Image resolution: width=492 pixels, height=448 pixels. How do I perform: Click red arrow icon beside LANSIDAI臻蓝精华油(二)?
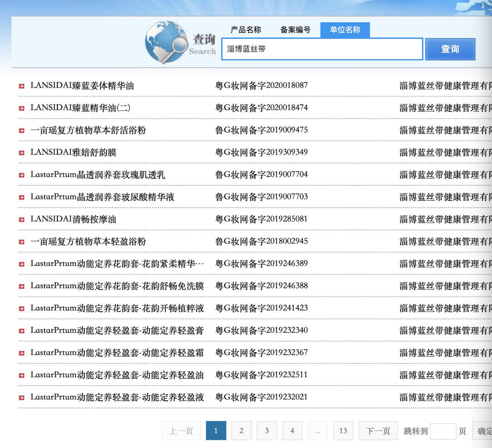[x=21, y=108]
